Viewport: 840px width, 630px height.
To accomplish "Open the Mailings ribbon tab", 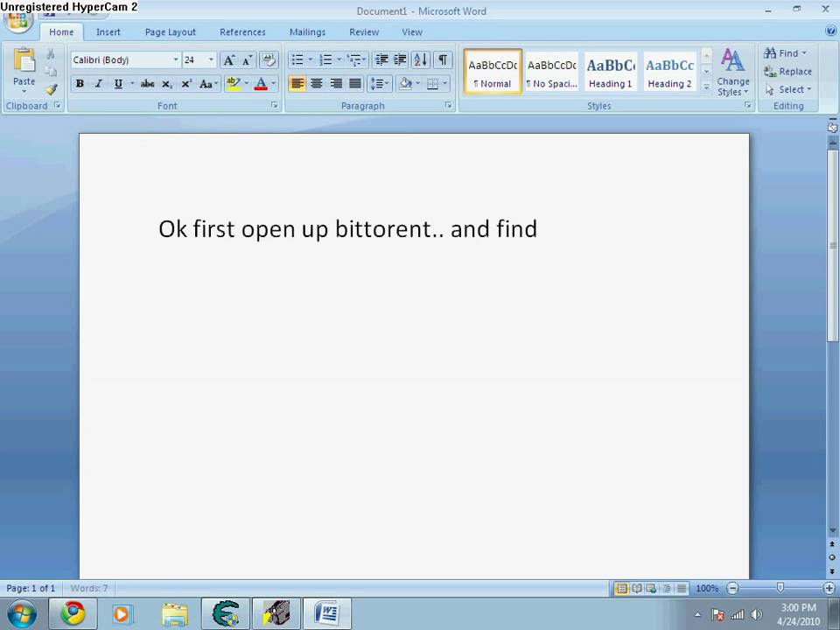I will click(x=307, y=32).
